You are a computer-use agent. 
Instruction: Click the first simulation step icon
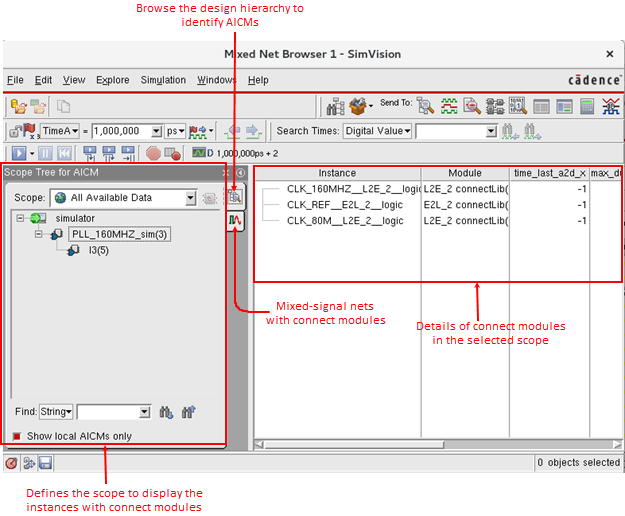click(x=89, y=153)
